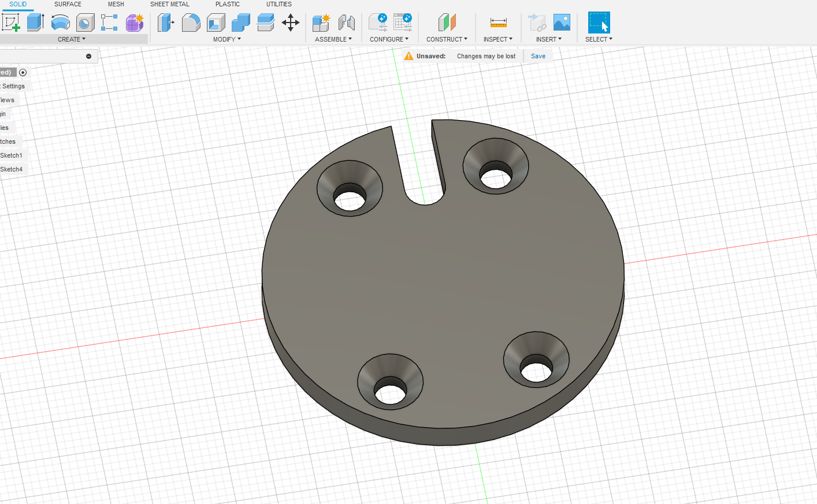Collapse the browser panel with minus button
The width and height of the screenshot is (817, 504).
click(88, 56)
